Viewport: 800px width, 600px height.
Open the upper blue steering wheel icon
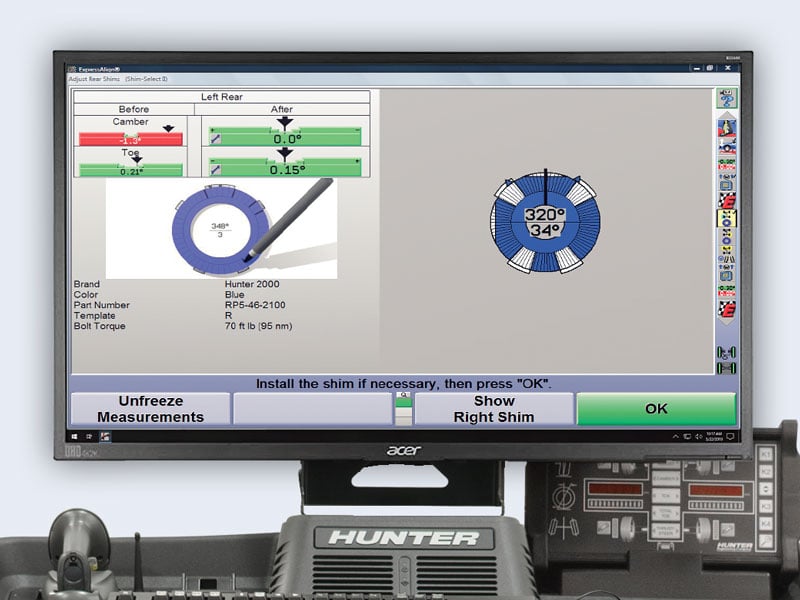(x=727, y=183)
